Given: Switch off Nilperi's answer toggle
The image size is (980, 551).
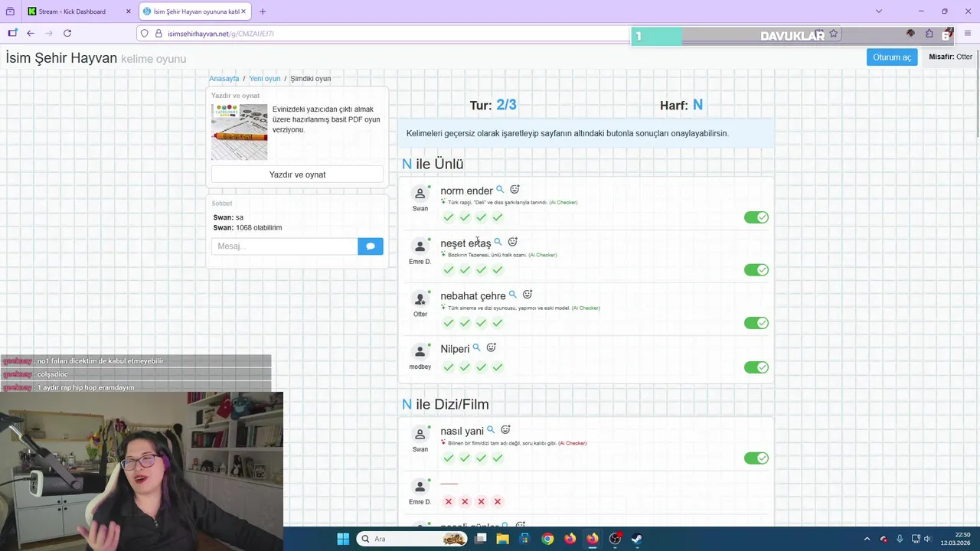Looking at the screenshot, I should pyautogui.click(x=756, y=367).
